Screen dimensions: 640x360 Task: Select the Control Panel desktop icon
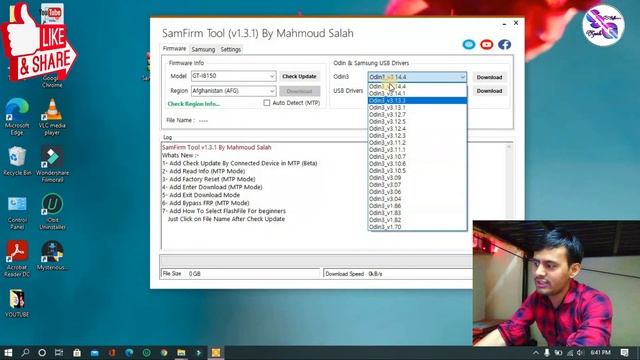coord(17,212)
